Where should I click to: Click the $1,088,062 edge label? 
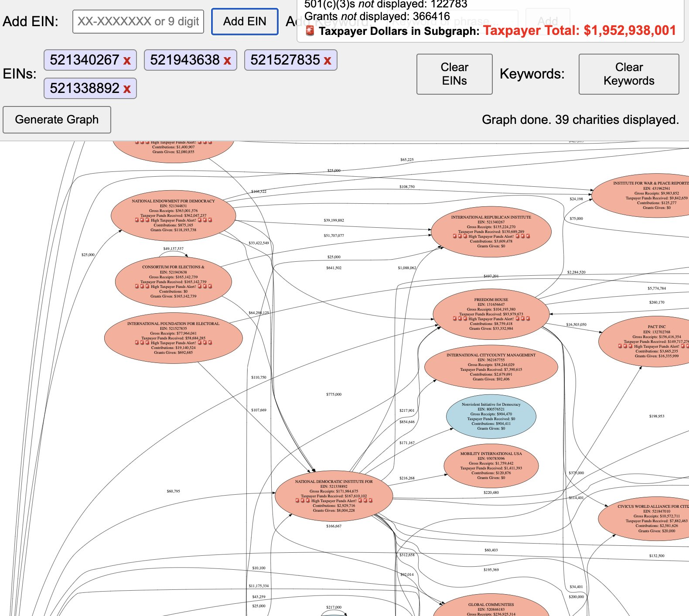point(407,268)
